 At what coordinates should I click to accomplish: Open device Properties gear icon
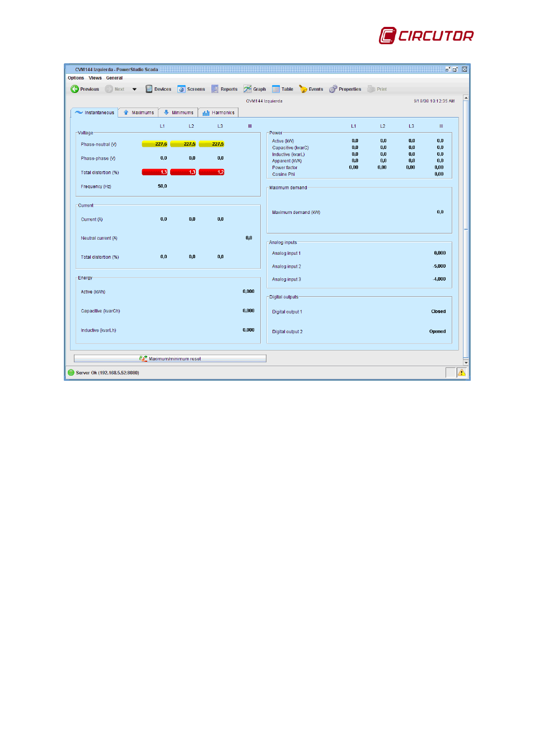pos(333,89)
